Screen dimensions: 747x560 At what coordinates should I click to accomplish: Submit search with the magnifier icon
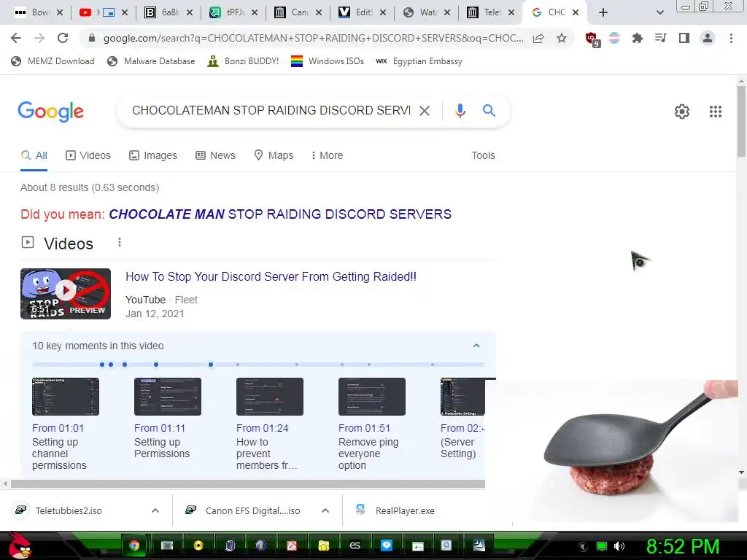click(x=489, y=111)
